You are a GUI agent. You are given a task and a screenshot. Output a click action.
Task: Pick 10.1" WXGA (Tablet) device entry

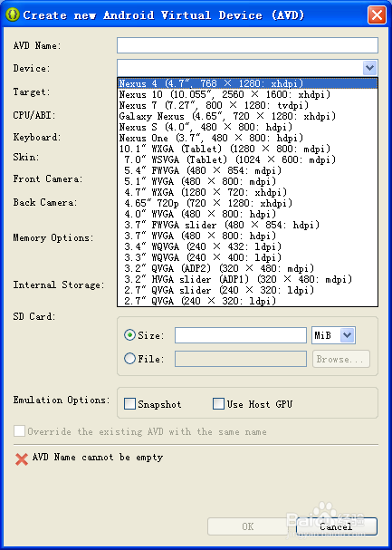point(247,149)
